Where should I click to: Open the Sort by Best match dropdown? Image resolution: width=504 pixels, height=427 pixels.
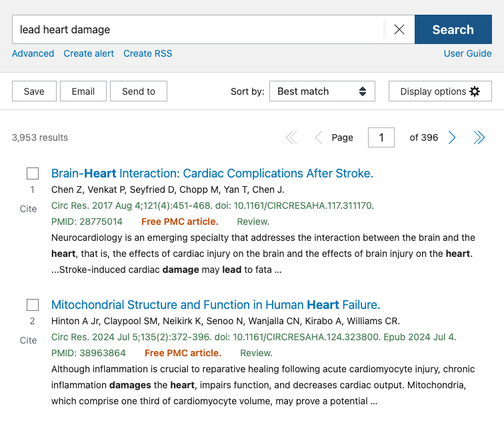(x=322, y=91)
